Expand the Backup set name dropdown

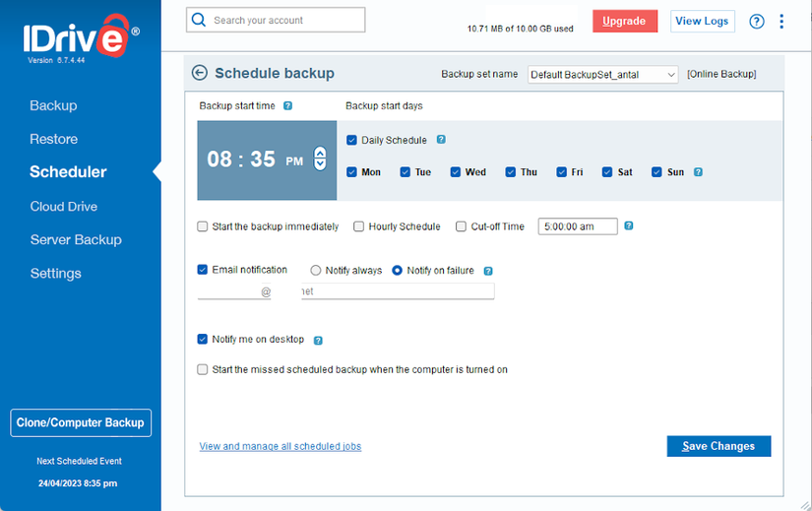point(602,75)
